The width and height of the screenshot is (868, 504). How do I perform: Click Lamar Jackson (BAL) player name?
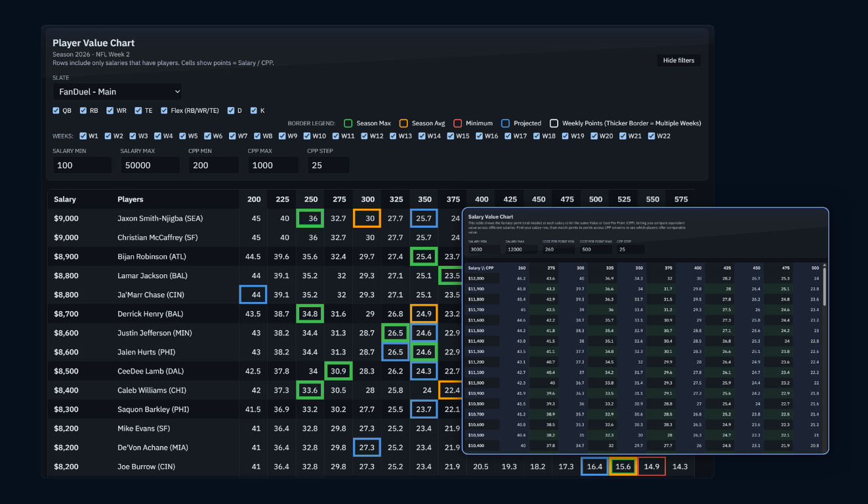coord(152,276)
